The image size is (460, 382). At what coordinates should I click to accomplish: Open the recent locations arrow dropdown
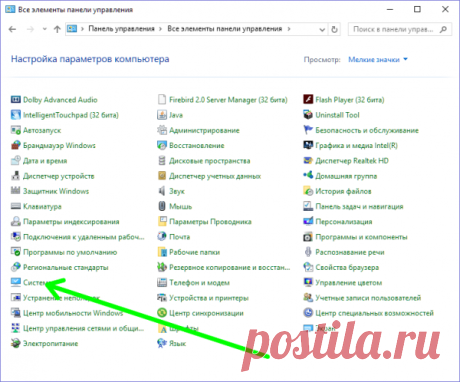click(45, 29)
